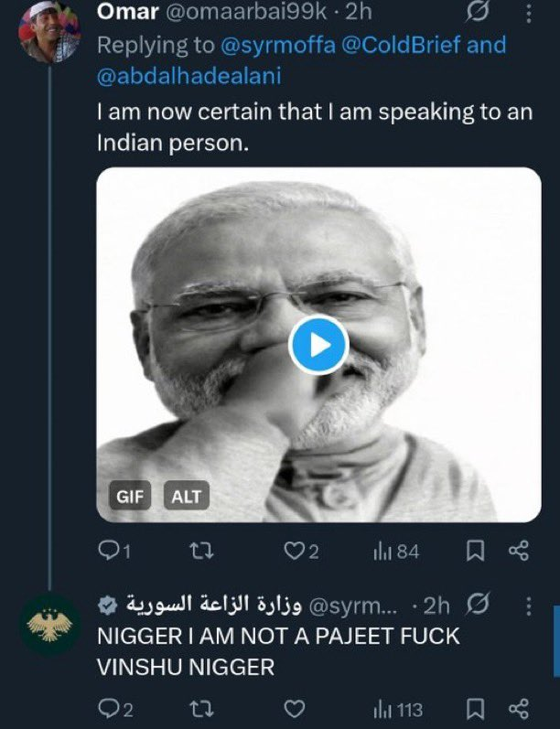The height and width of the screenshot is (729, 560).
Task: Open the three-dot More menu on the second tweet
Action: click(529, 606)
